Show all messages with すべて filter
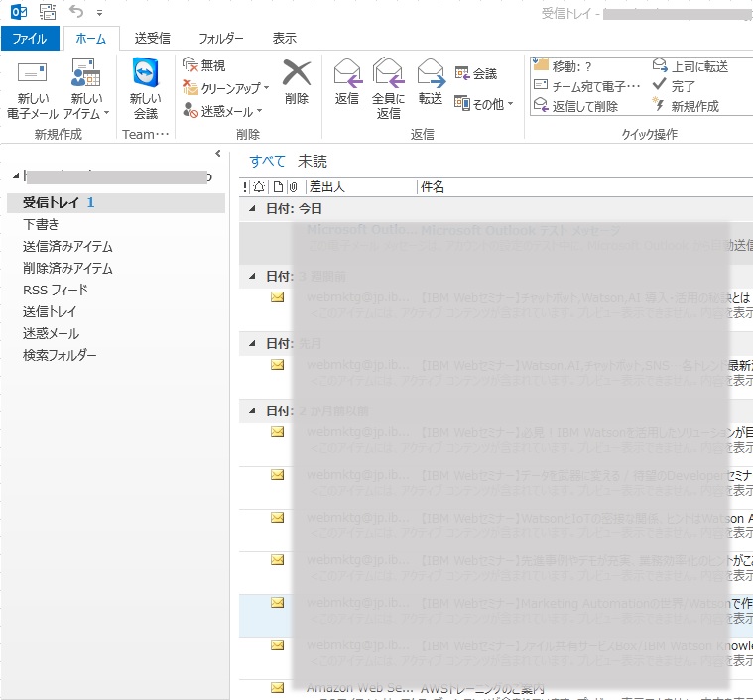 268,161
